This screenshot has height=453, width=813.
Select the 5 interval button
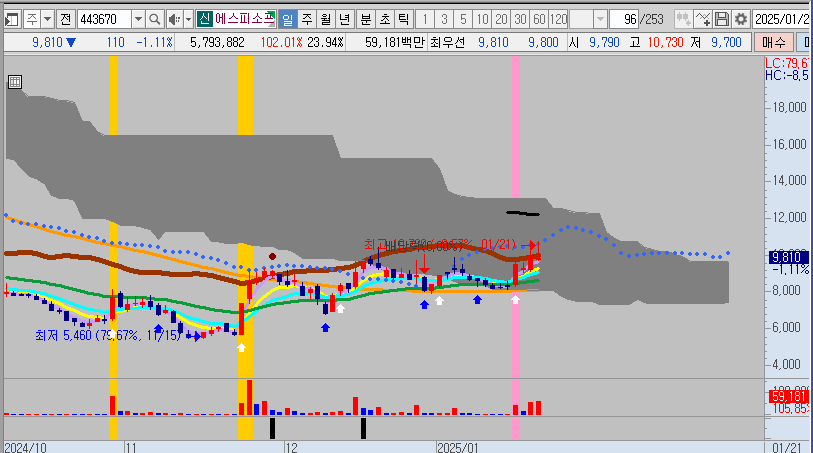(464, 20)
